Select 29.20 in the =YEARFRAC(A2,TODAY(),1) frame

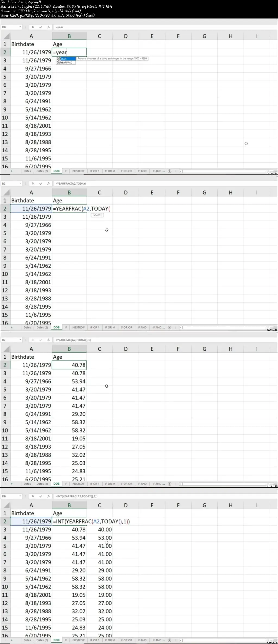(x=69, y=414)
